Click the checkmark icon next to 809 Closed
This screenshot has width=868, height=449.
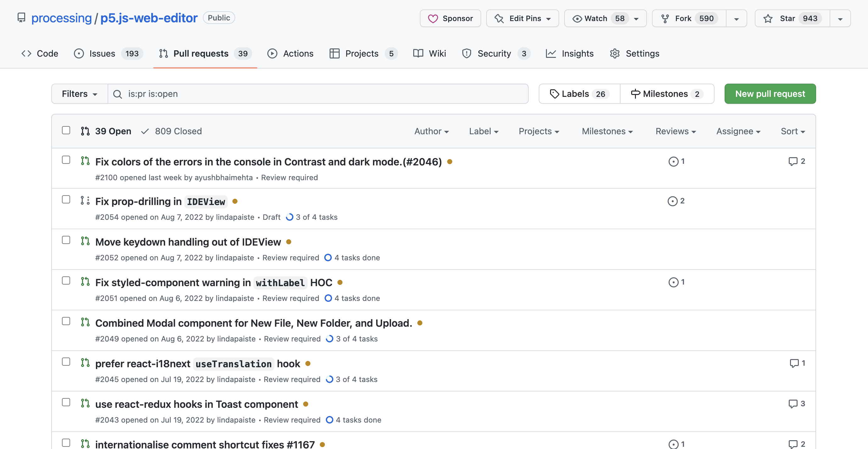tap(145, 131)
